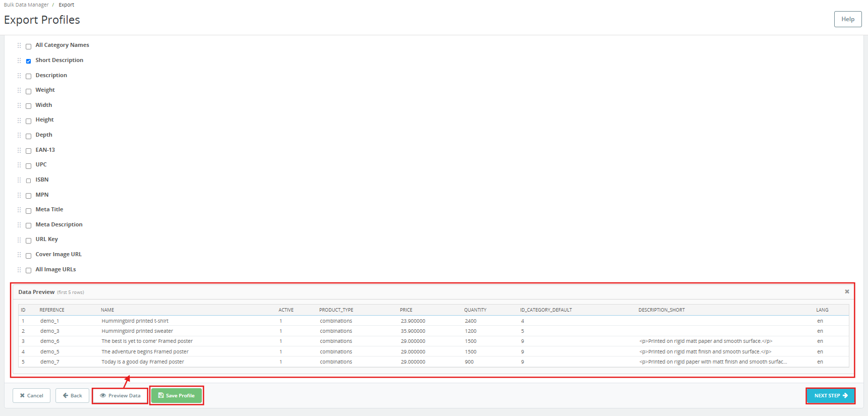Click the REFERENCE column header
Viewport: 868px width, 416px height.
tap(52, 310)
